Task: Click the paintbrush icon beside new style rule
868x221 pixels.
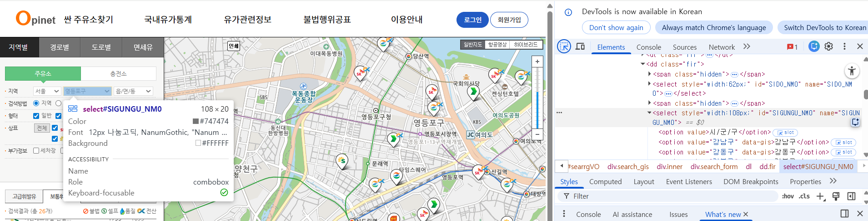Action: click(x=836, y=196)
